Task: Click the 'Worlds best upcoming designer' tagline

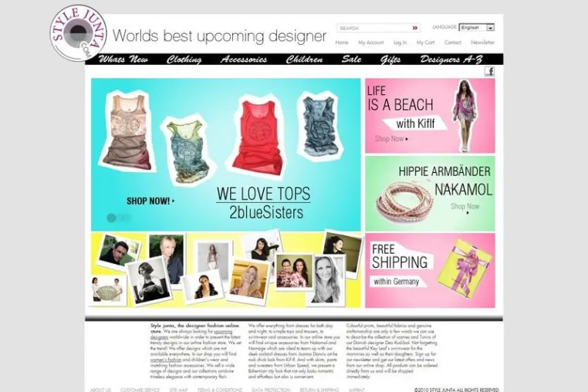Action: tap(219, 36)
